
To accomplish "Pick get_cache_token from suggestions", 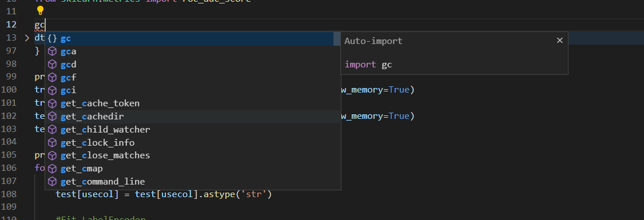I will [x=193, y=103].
